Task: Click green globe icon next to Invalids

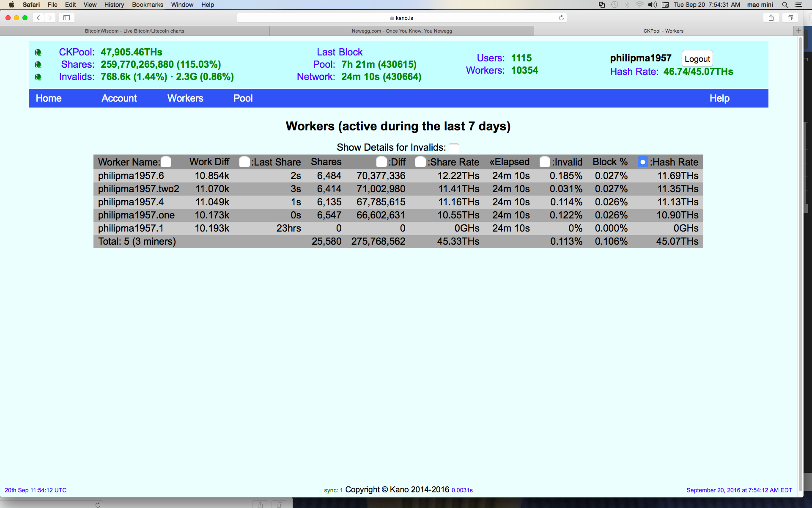Action: [x=38, y=77]
